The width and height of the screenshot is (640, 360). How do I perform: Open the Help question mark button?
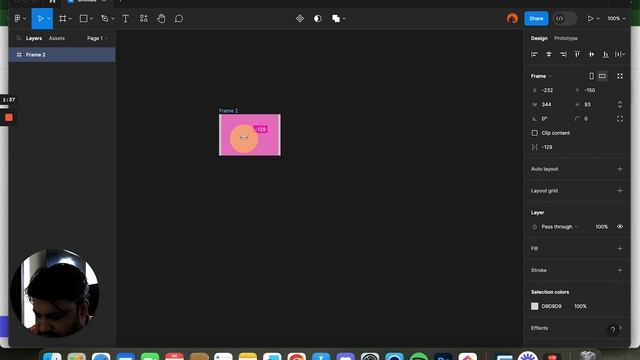click(613, 329)
